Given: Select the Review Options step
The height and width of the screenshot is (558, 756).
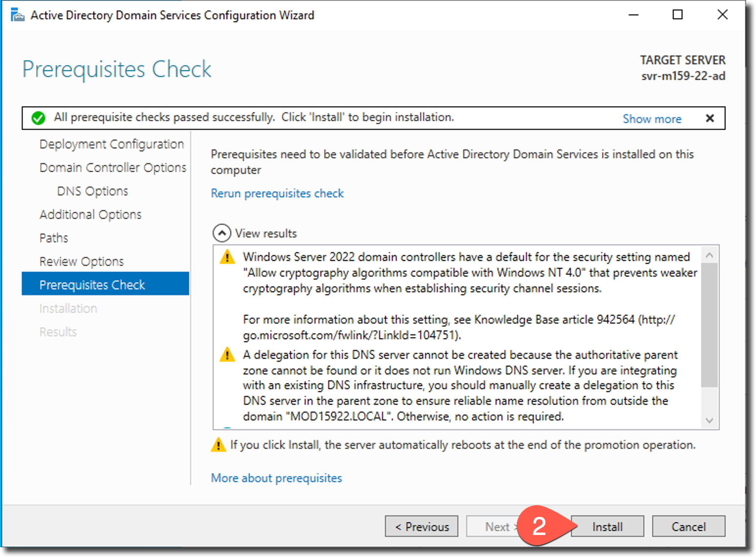Looking at the screenshot, I should coord(82,261).
